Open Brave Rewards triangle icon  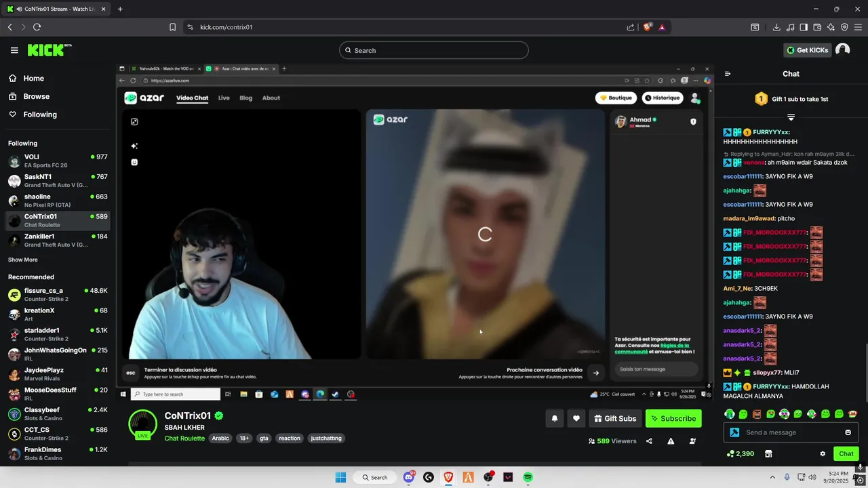[662, 27]
